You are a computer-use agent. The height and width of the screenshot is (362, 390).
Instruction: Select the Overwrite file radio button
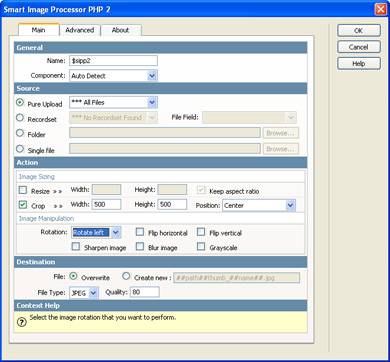click(x=74, y=276)
